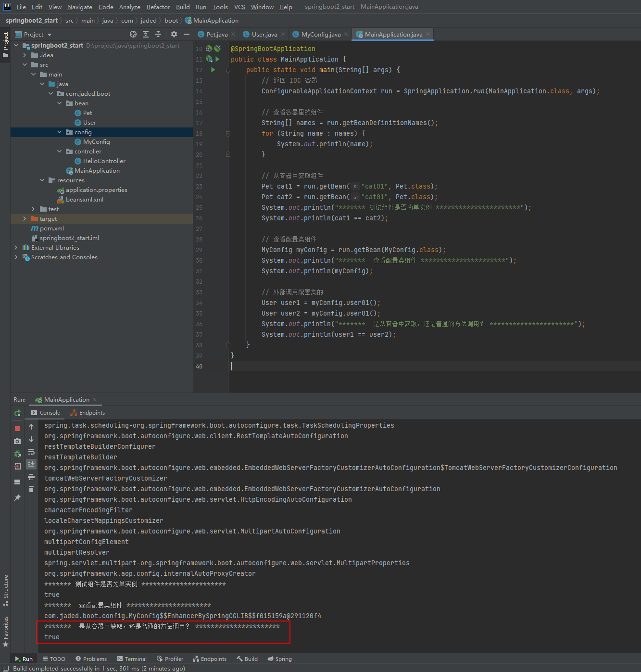Collapse the springboot2_start root node
This screenshot has height=672, width=641.
[x=16, y=45]
